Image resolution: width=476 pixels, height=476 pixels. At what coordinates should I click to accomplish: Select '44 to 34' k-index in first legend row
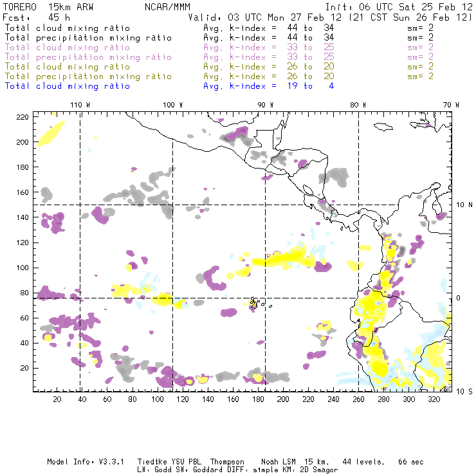311,28
